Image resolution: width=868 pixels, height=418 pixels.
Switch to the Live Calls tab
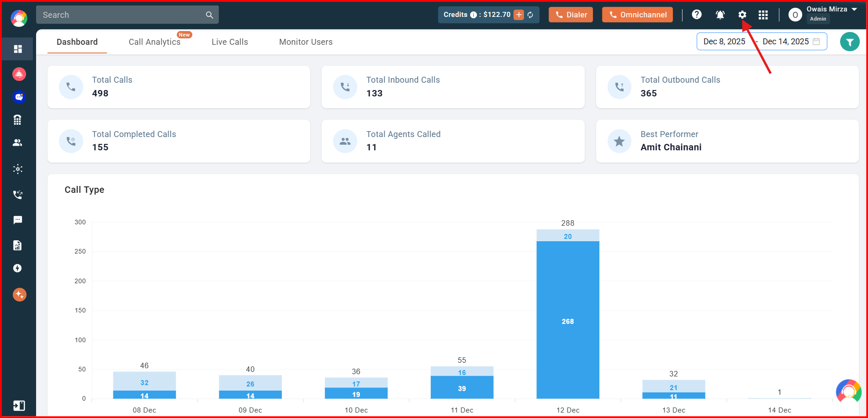tap(230, 42)
